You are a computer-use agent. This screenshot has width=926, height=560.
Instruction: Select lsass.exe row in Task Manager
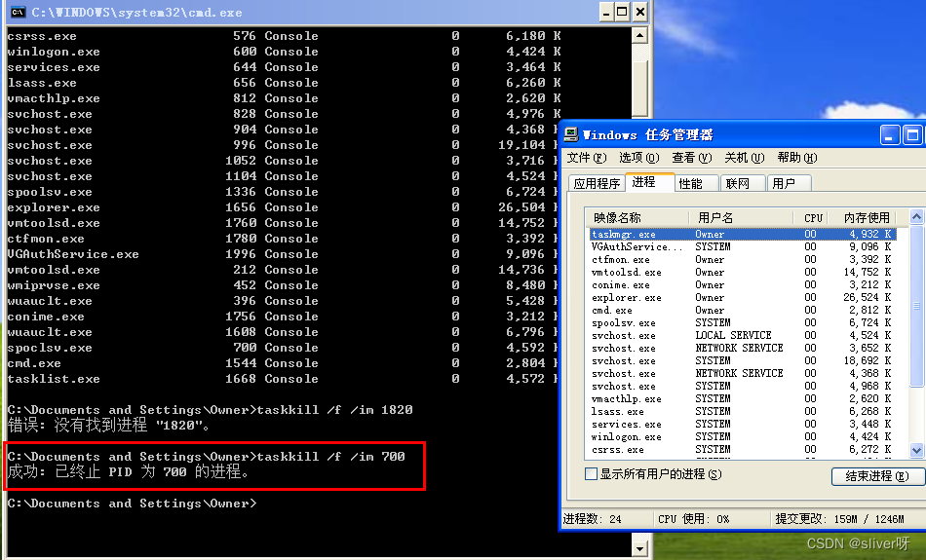coord(743,412)
